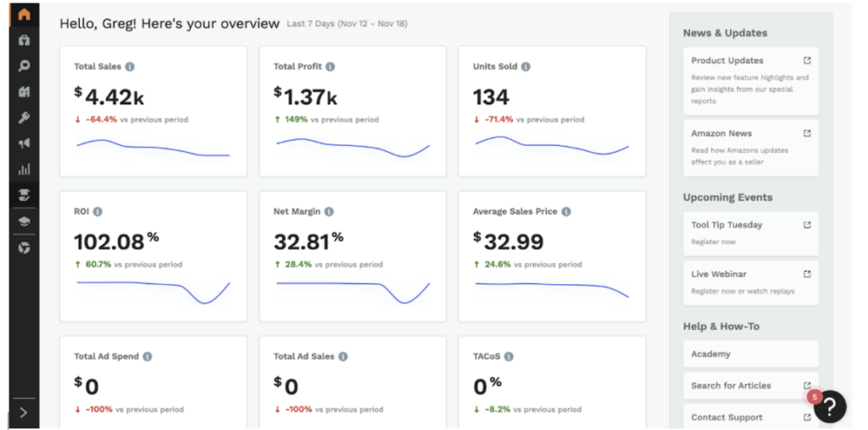Click the $1.37k Total Profit value
This screenshot has height=430, width=868.
(x=305, y=97)
